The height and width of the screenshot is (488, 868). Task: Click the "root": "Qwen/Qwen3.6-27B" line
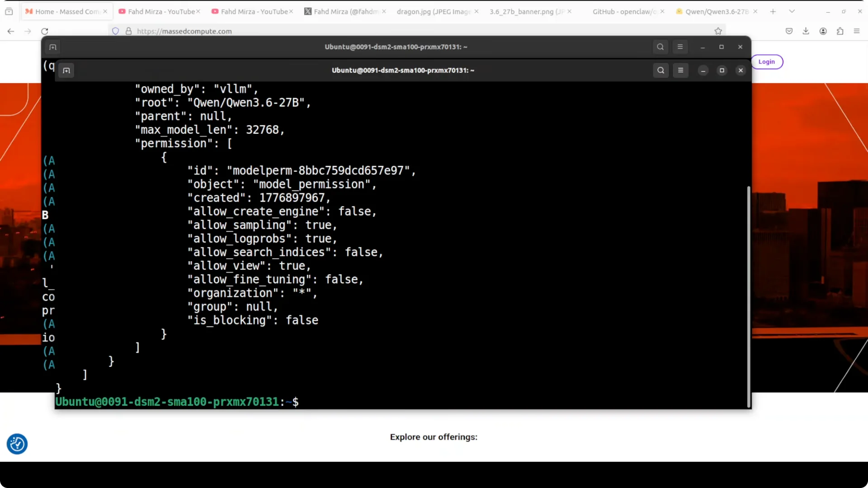223,103
